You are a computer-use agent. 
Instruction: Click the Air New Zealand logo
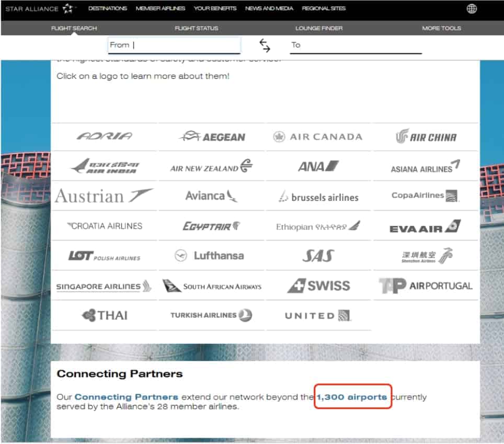pyautogui.click(x=212, y=166)
